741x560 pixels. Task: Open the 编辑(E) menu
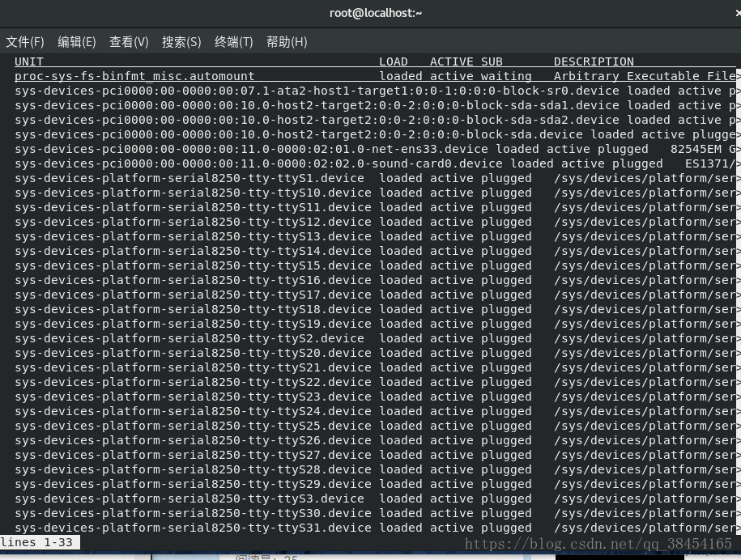click(x=77, y=42)
